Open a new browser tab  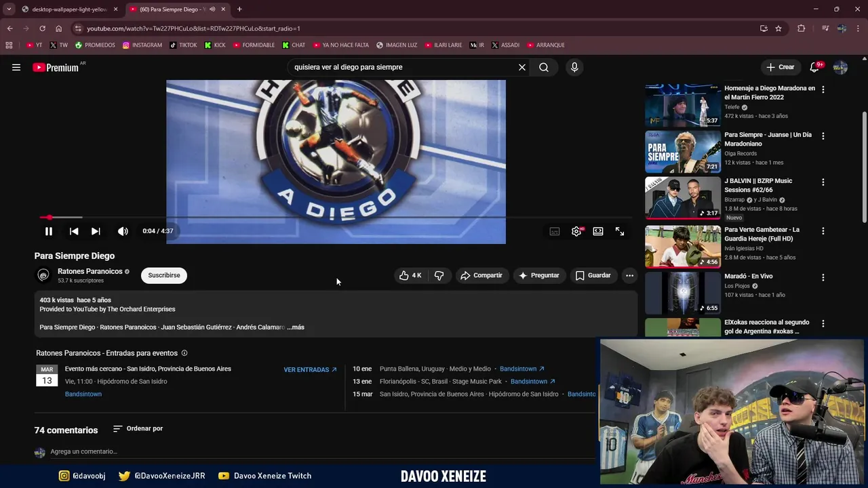(239, 9)
